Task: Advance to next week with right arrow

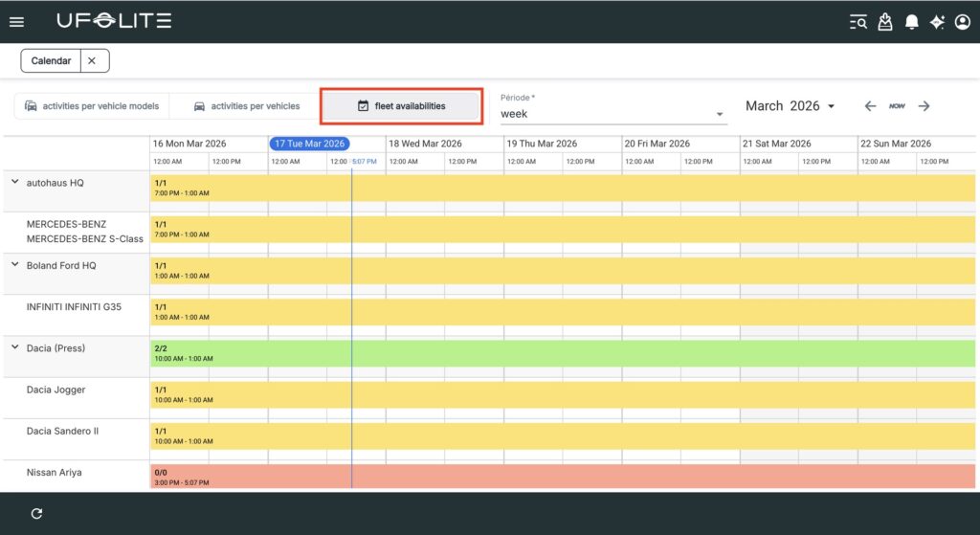Action: [924, 106]
